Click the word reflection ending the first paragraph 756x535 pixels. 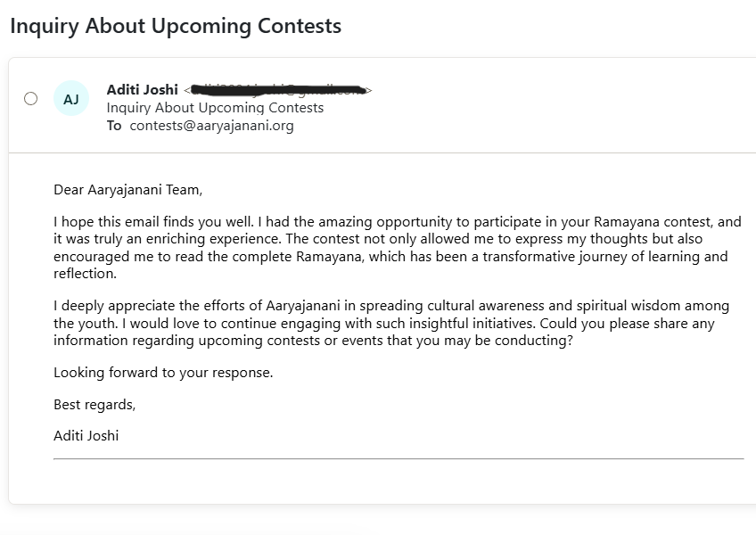click(85, 274)
